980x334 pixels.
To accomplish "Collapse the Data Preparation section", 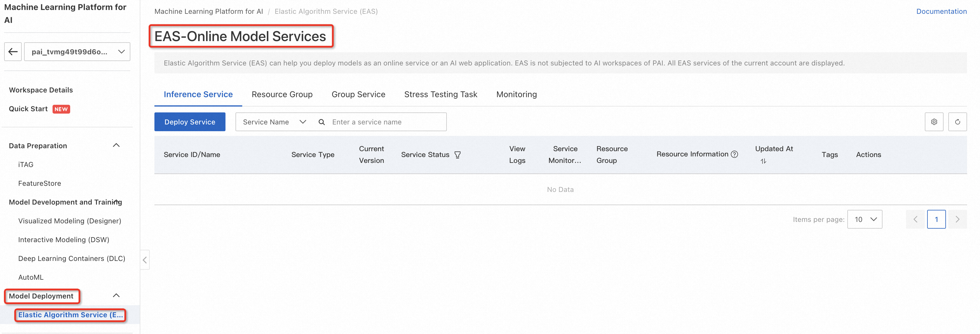I will (x=117, y=145).
